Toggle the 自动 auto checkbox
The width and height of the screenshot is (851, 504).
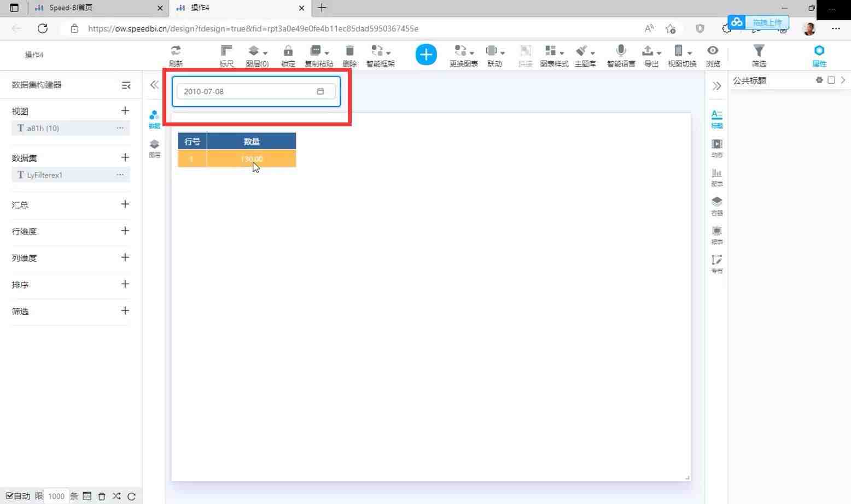click(9, 496)
